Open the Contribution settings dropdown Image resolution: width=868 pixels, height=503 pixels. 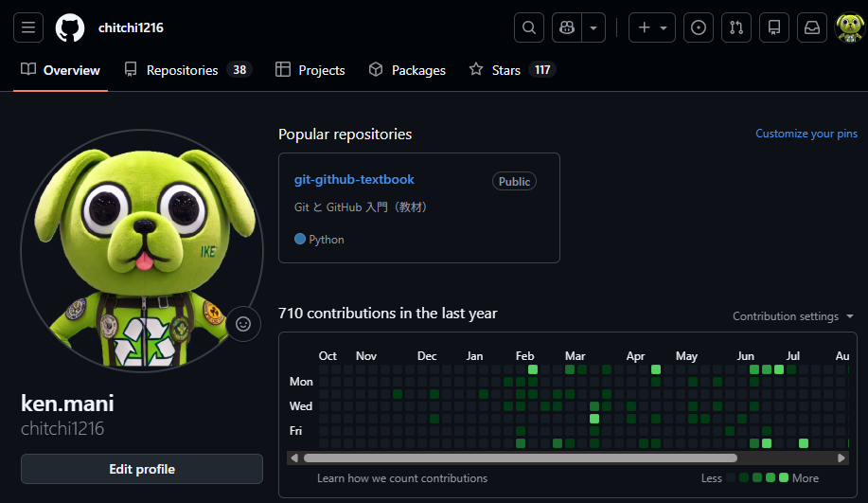click(792, 316)
